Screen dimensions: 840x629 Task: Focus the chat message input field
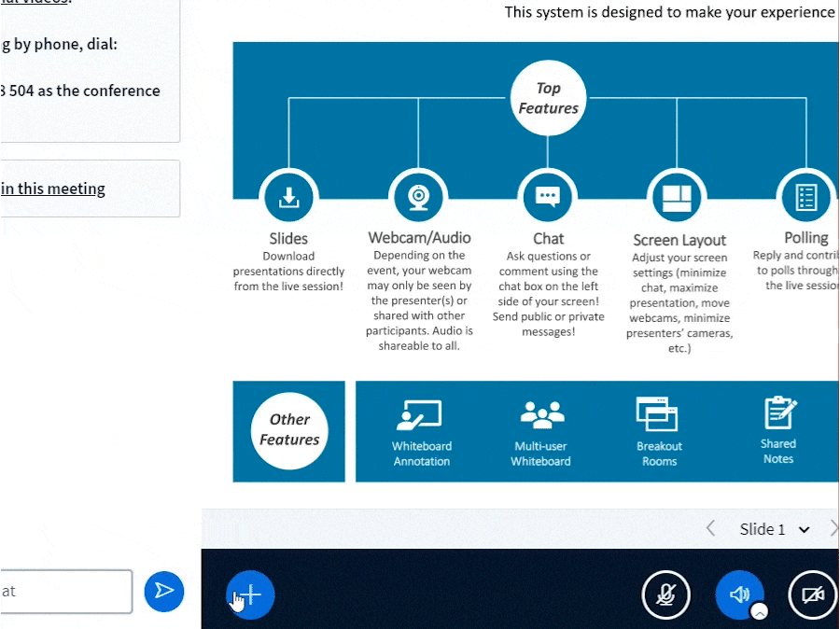tap(65, 591)
